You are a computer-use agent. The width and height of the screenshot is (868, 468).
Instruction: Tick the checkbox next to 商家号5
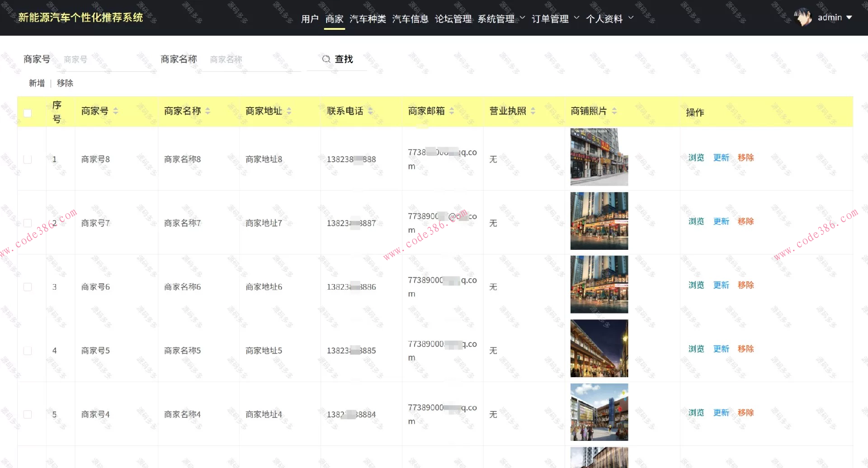(28, 350)
